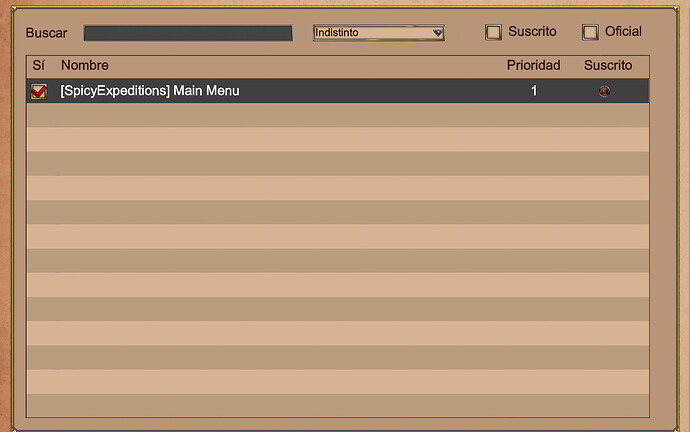Screen dimensions: 690x432
Task: Enable the Oficial filter checkbox
Action: [x=590, y=32]
